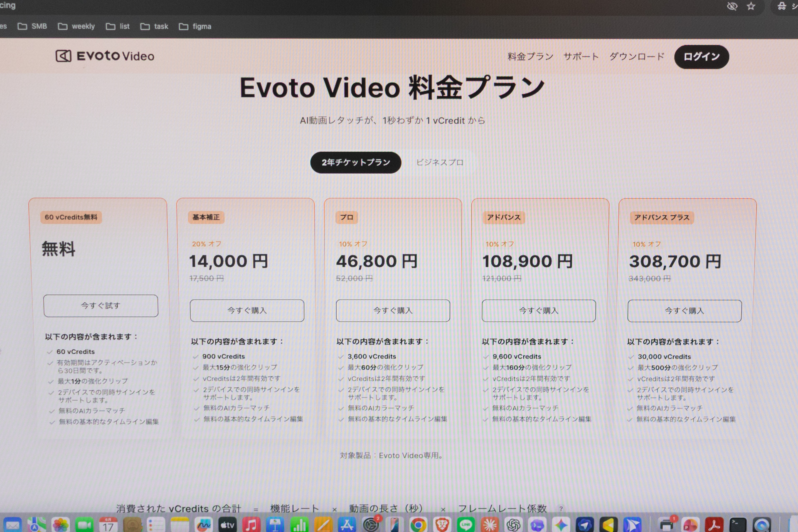Viewport: 798px width, 532px height.
Task: Click the 30,000 vCredits feature line
Action: pyautogui.click(x=664, y=357)
